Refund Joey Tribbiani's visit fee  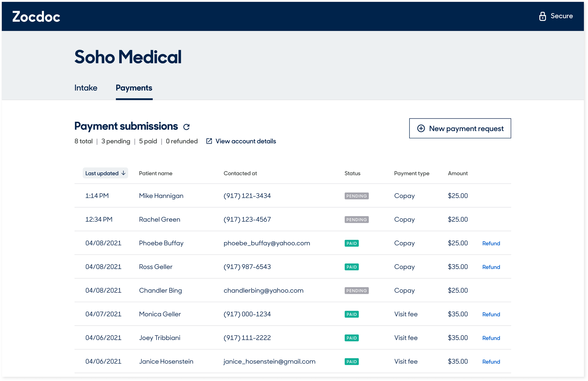[491, 338]
